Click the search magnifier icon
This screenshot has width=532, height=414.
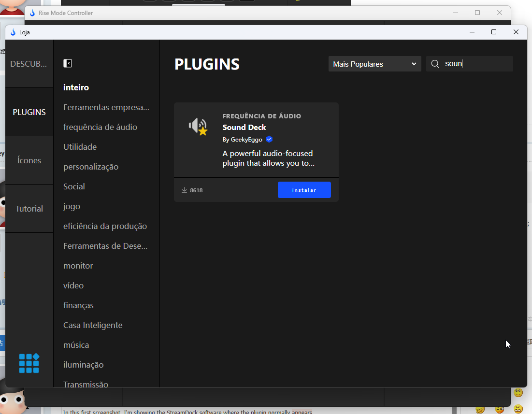click(x=435, y=64)
